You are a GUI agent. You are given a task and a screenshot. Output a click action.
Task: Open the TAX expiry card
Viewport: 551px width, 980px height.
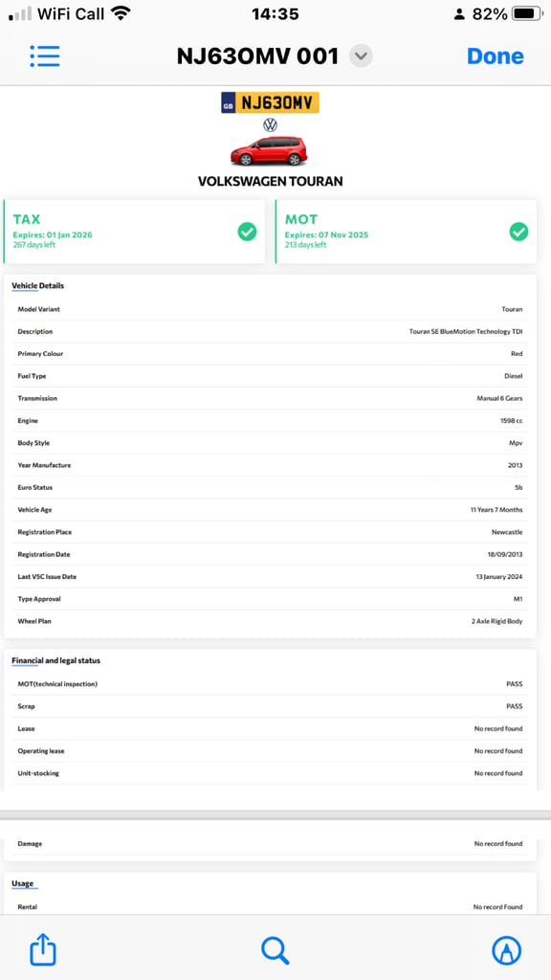[134, 232]
